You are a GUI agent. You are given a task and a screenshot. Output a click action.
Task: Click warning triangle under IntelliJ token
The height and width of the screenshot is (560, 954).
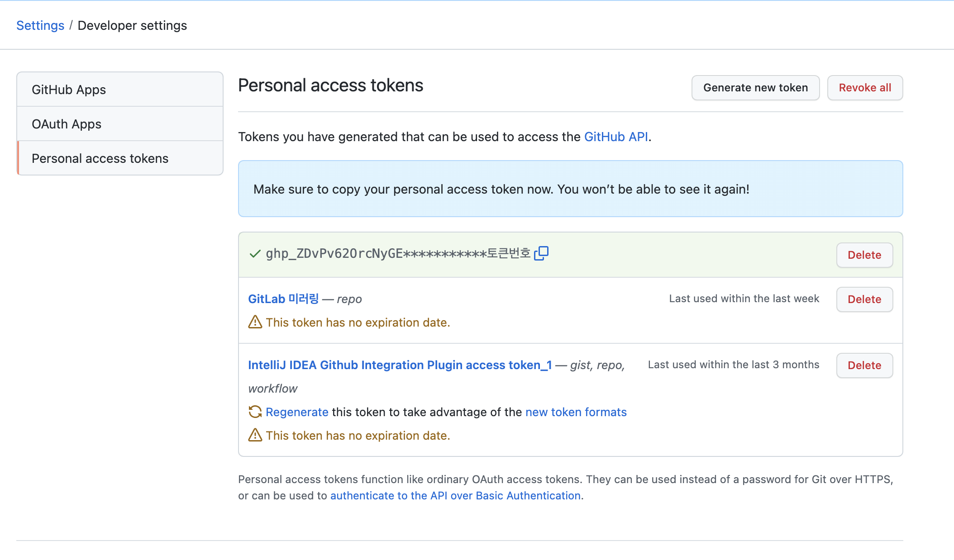(255, 435)
